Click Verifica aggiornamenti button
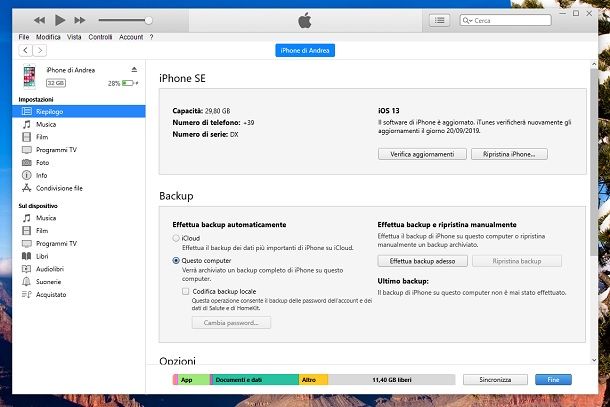This screenshot has width=610, height=407. coord(422,154)
